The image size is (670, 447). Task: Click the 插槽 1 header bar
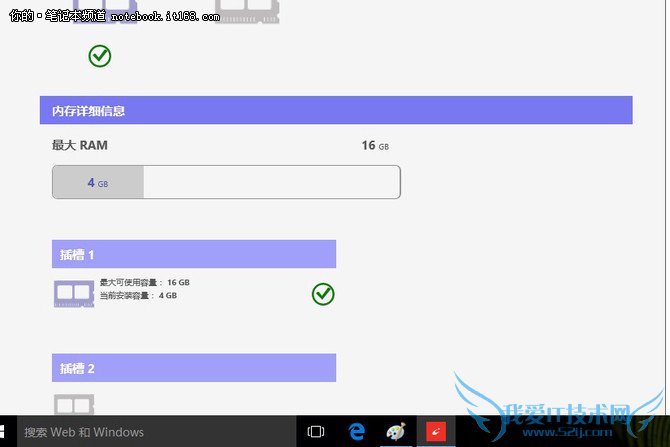194,254
